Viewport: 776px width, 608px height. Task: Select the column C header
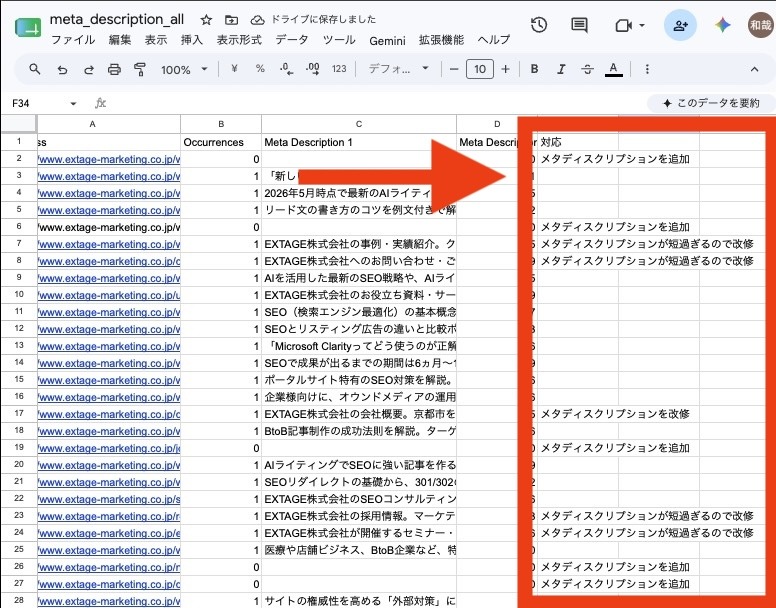point(359,124)
